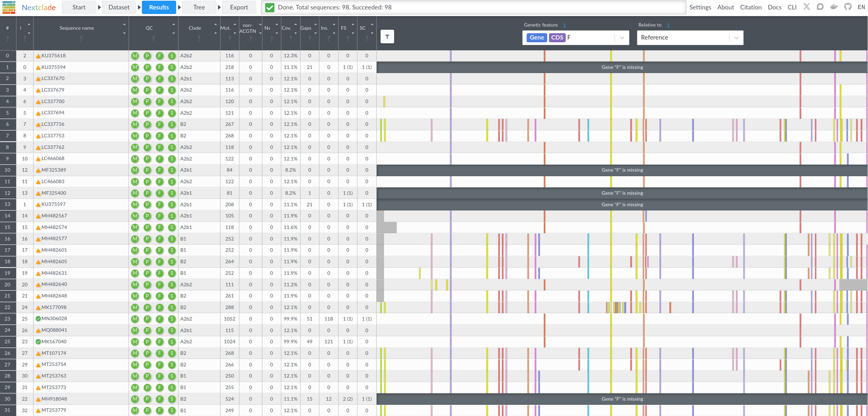Image resolution: width=868 pixels, height=416 pixels.
Task: Click green checkmark status icon for MN306028
Action: pyautogui.click(x=38, y=318)
